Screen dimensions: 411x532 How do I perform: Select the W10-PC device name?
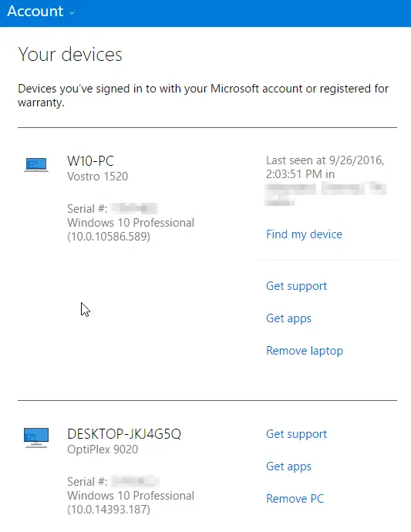[90, 161]
